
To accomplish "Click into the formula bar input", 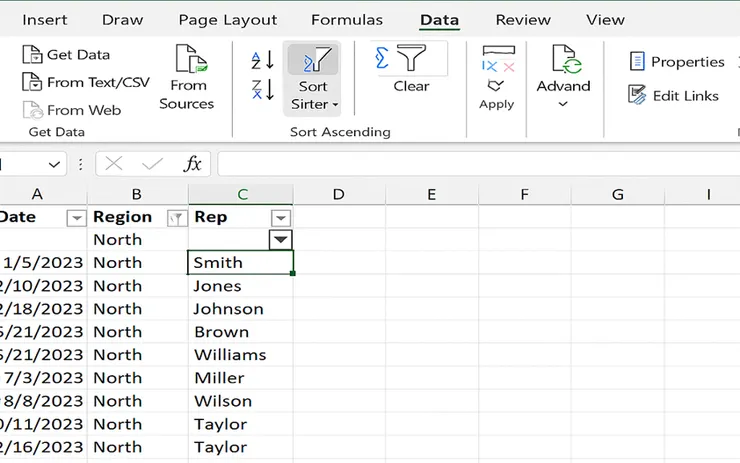I will tap(470, 164).
